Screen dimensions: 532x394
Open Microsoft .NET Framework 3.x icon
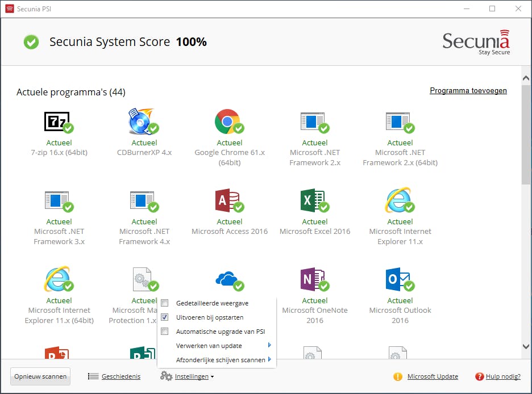(x=59, y=202)
